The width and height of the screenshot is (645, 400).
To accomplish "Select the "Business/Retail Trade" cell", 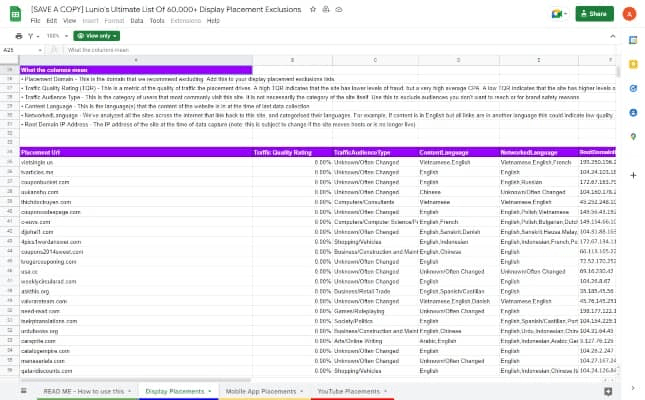I will pos(375,292).
